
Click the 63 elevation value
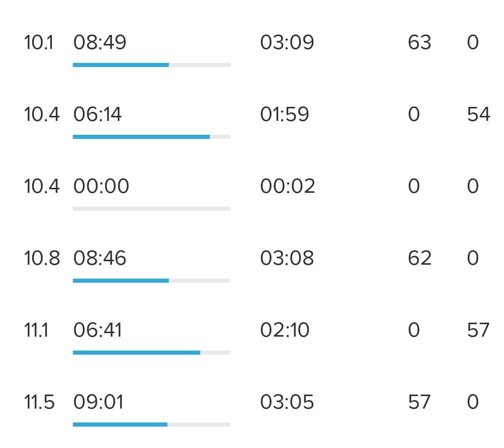pyautogui.click(x=420, y=42)
